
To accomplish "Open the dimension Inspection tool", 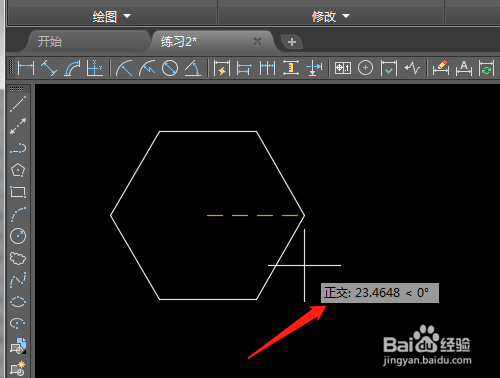I will click(389, 68).
